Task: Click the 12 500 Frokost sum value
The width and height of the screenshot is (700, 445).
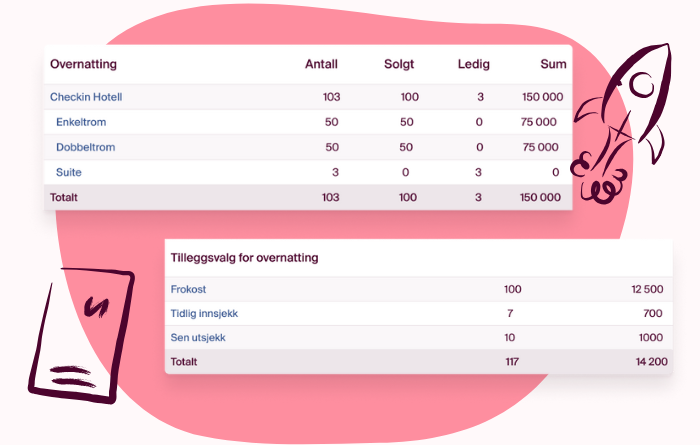Action: click(x=647, y=289)
